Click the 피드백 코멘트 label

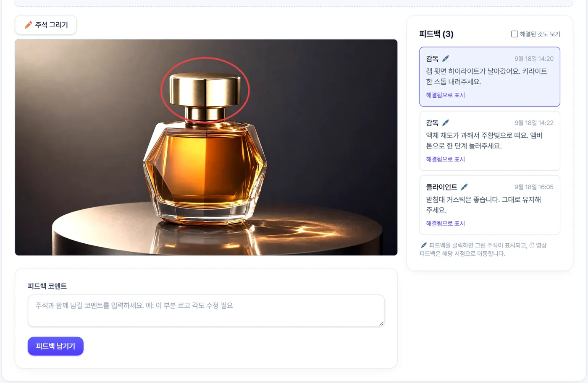47,286
